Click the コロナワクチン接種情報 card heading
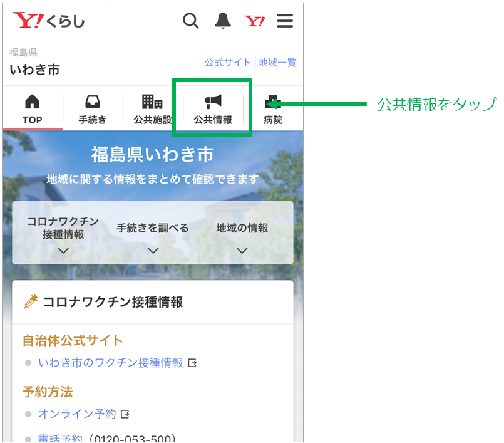 (x=113, y=302)
